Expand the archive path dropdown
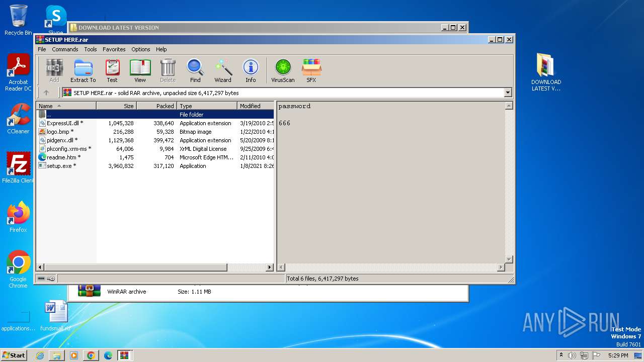 point(508,93)
